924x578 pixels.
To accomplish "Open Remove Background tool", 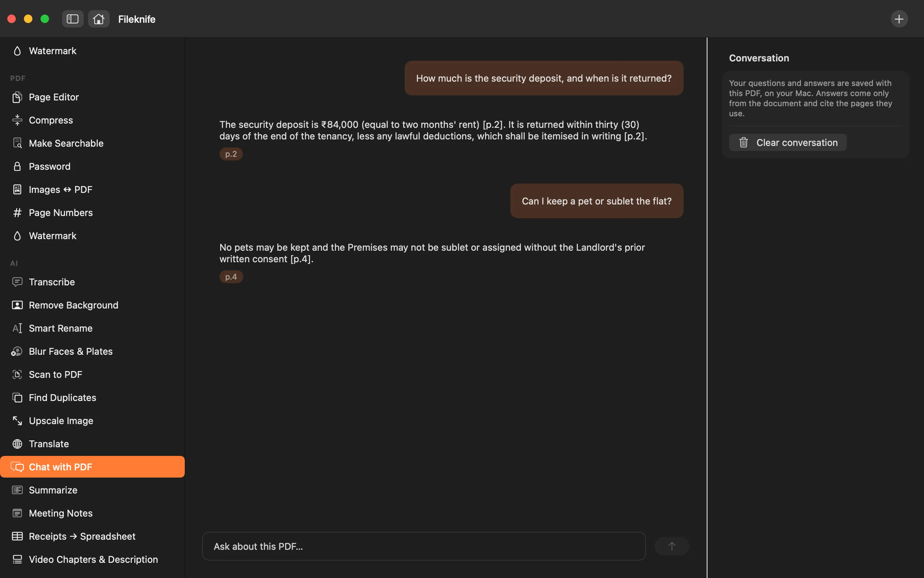I will [x=92, y=305].
